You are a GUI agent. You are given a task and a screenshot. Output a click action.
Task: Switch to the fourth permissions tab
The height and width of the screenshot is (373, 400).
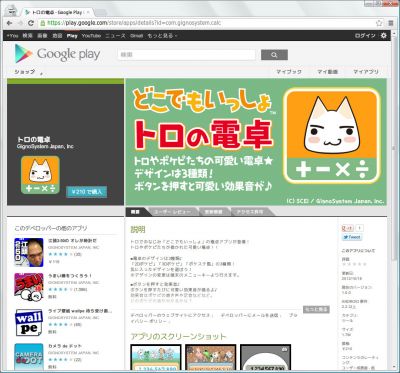point(252,212)
